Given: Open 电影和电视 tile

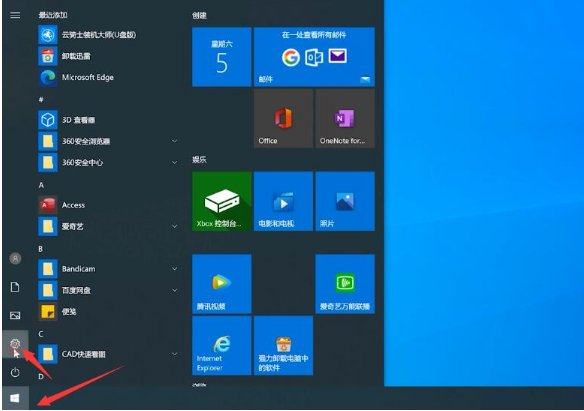Looking at the screenshot, I should (x=283, y=201).
